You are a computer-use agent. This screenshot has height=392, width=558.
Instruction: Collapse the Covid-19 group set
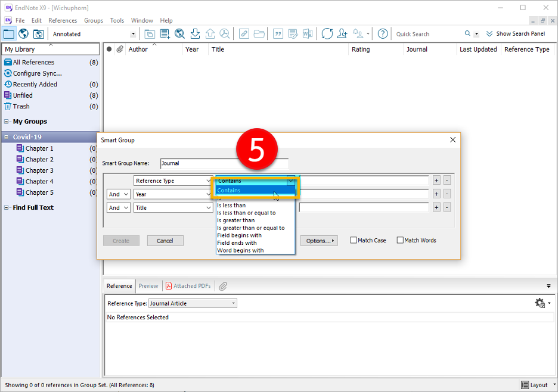6,137
